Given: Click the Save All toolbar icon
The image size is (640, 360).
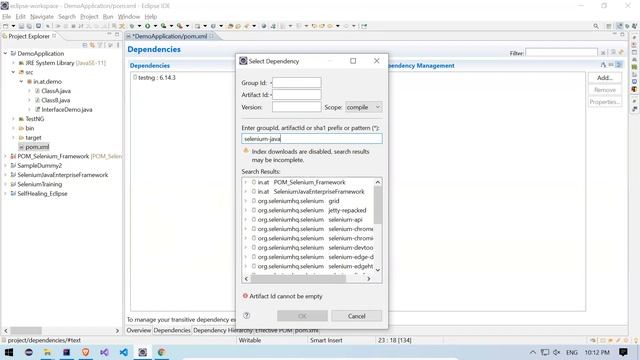Looking at the screenshot, I should 29,26.
